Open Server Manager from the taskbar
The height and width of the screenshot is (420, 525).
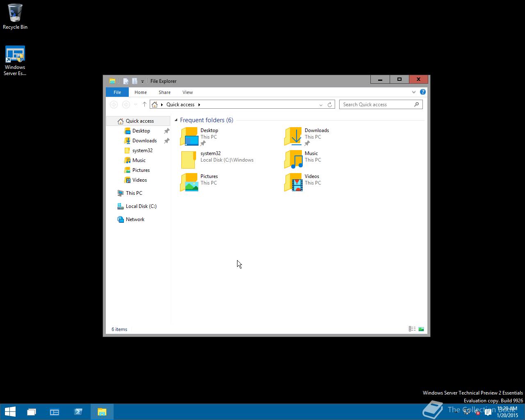pyautogui.click(x=55, y=412)
